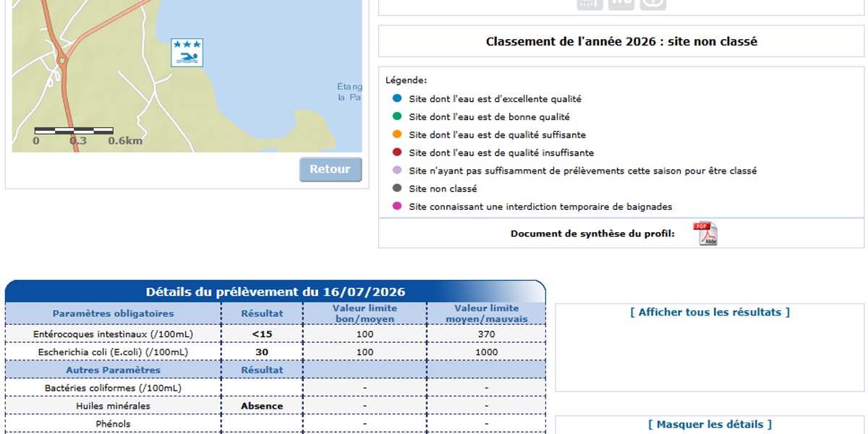The image size is (868, 434).
Task: Click the red qualité insuffisante legend dot
Action: 397,152
